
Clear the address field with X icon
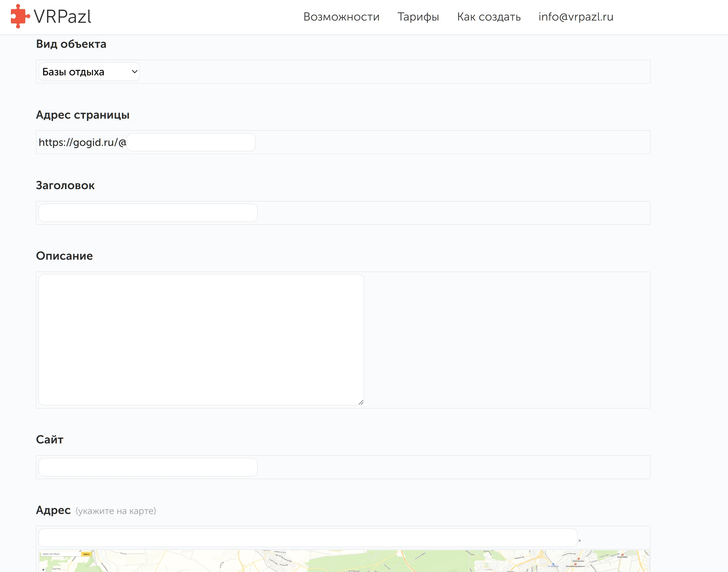coord(579,541)
